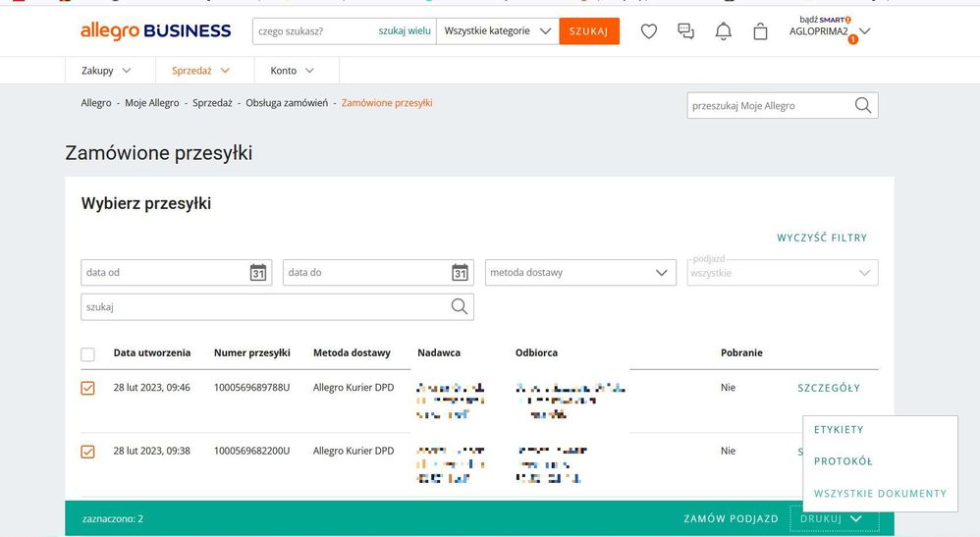Select shipment number 1000569682200U text
This screenshot has height=537, width=980.
252,451
